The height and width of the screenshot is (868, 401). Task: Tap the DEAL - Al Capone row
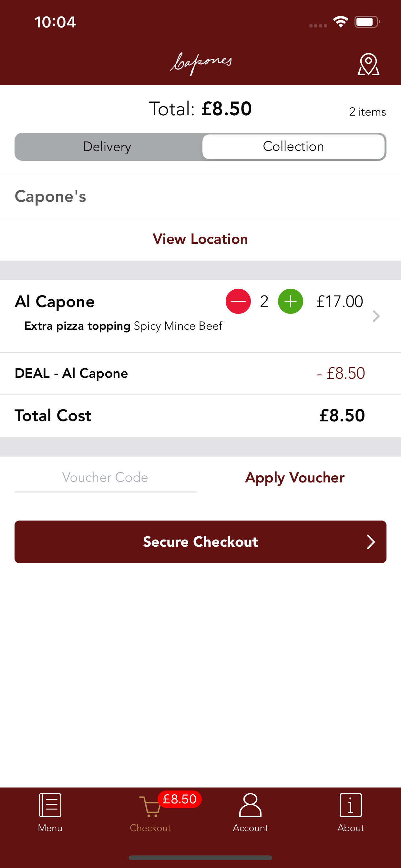(x=200, y=373)
